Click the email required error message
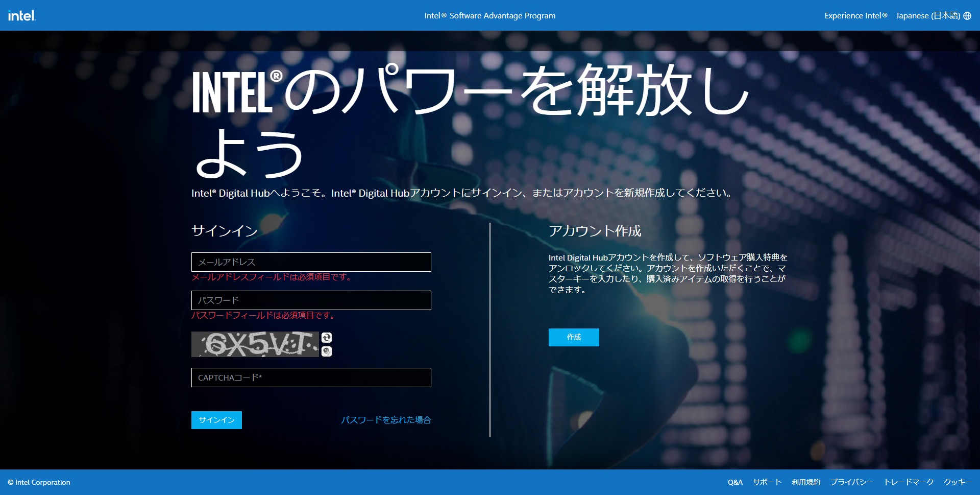Image resolution: width=980 pixels, height=495 pixels. click(x=272, y=277)
